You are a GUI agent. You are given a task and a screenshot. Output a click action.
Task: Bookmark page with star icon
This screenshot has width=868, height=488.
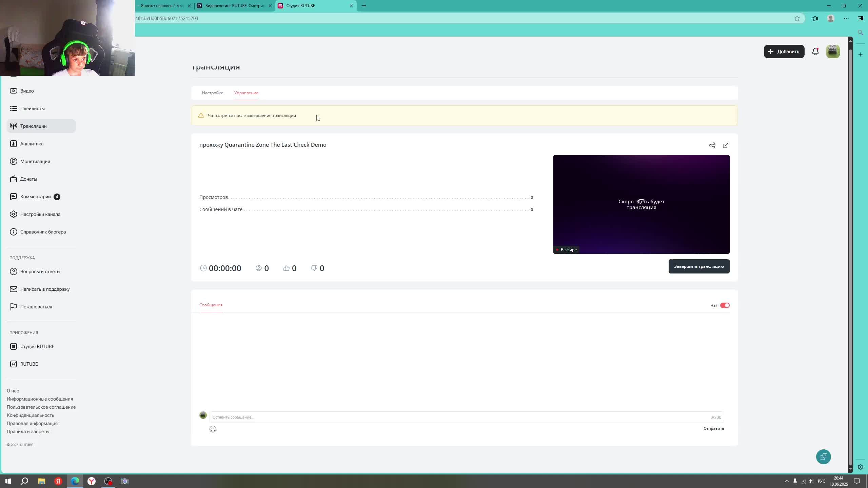tap(797, 18)
